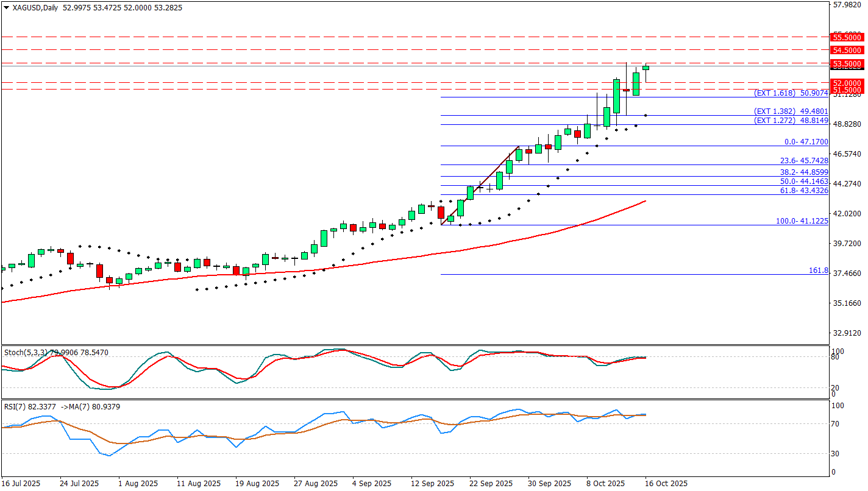
Task: Open the XAGUSD chart dropdown arrow
Action: pos(6,8)
